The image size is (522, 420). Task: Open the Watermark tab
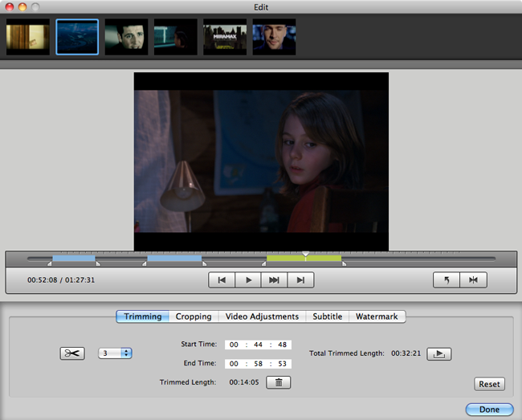pos(377,316)
